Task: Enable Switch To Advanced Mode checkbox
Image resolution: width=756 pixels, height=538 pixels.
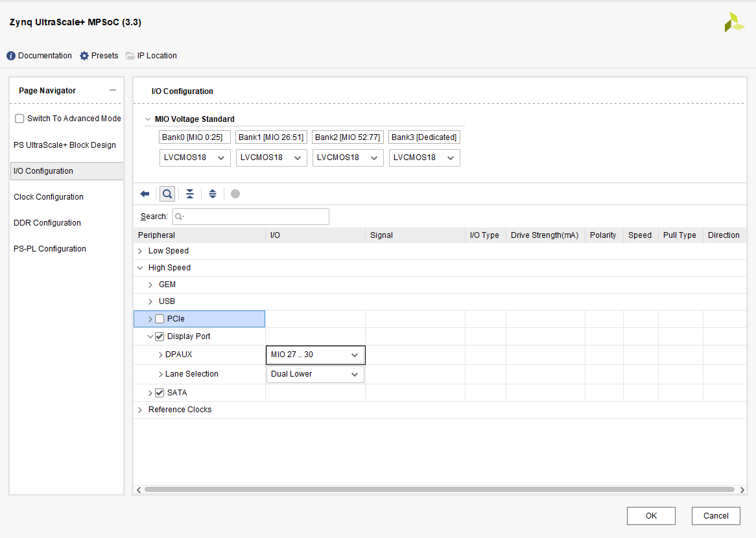Action: coord(19,119)
